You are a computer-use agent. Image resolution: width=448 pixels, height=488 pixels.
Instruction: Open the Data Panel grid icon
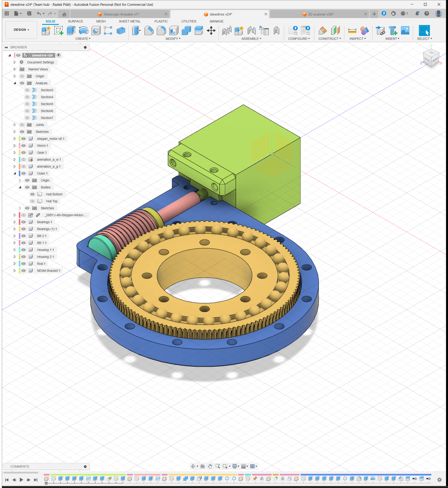7,14
